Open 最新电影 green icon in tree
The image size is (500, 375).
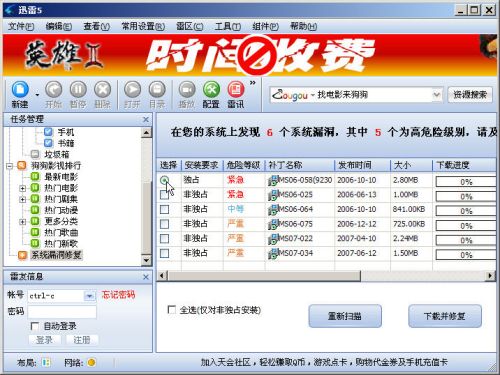click(35, 176)
